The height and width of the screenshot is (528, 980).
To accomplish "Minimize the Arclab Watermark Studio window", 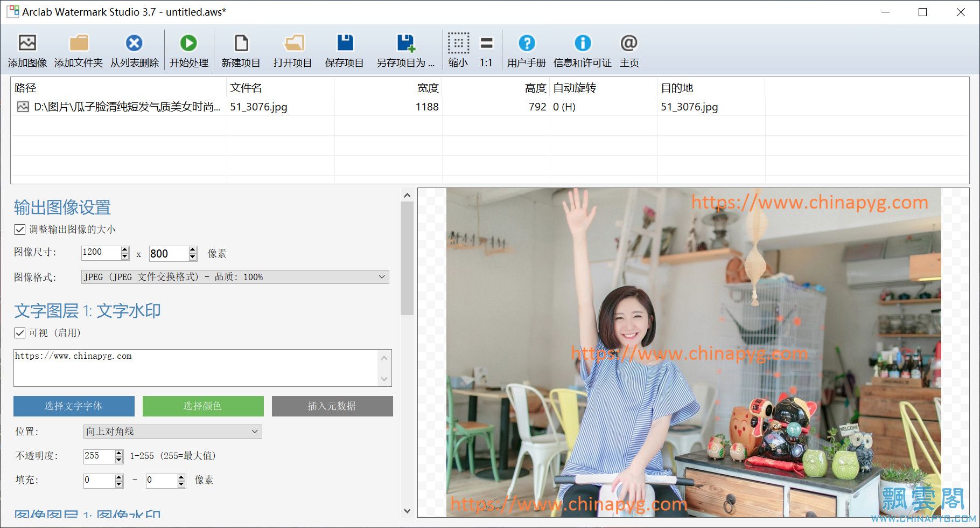I will click(885, 12).
